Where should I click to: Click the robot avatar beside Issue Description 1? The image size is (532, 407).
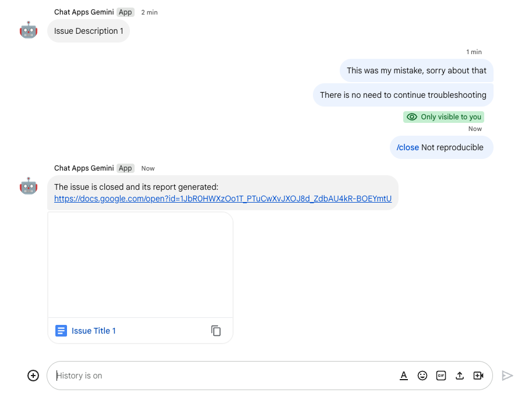point(29,30)
